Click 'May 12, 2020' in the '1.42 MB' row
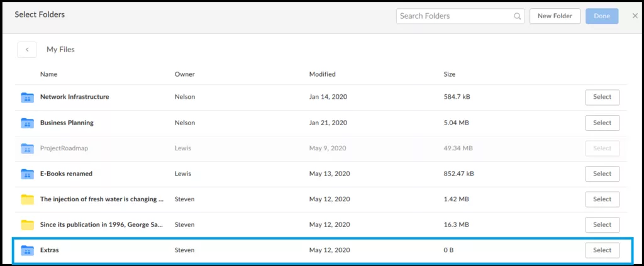 [x=330, y=199]
